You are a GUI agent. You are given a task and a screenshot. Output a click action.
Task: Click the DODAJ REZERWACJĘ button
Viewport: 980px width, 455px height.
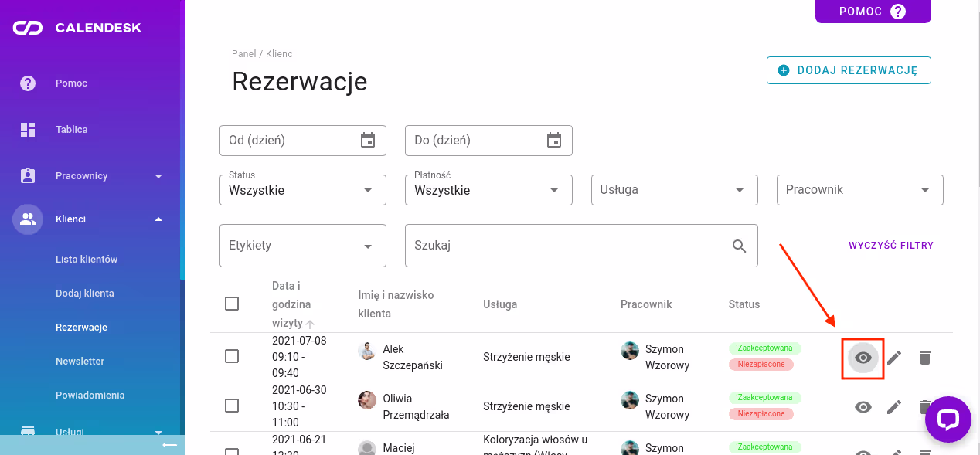[848, 70]
